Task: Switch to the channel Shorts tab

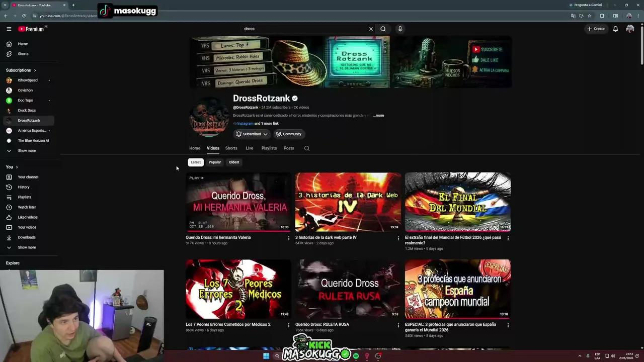Action: pos(231,148)
